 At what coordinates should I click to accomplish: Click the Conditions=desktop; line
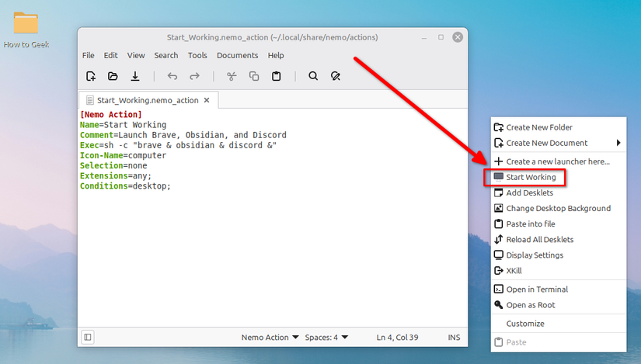pyautogui.click(x=125, y=186)
